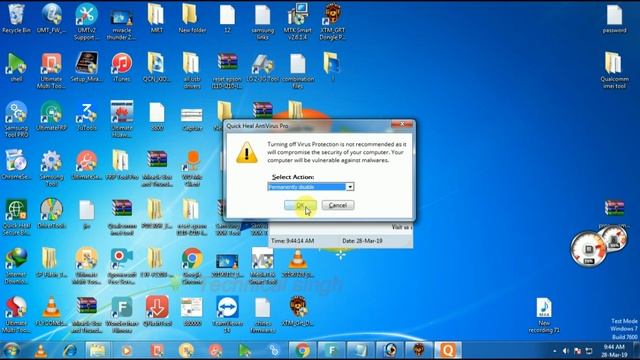This screenshot has width=640, height=360.
Task: Launch the XTM_GRT Dongle shortcut
Action: (333, 22)
